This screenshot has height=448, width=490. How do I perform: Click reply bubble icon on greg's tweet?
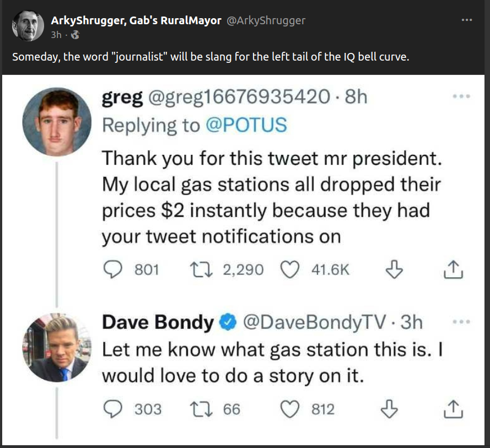[113, 269]
